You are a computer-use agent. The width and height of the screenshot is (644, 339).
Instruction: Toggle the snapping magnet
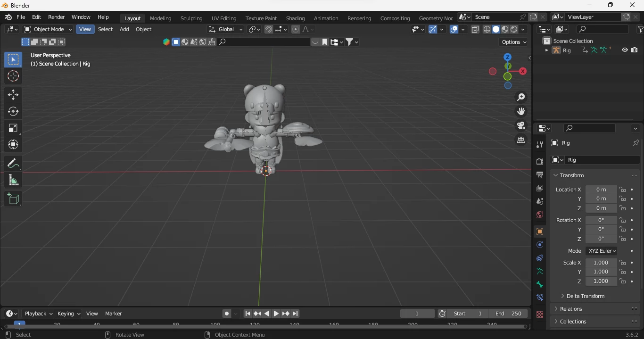pyautogui.click(x=269, y=29)
